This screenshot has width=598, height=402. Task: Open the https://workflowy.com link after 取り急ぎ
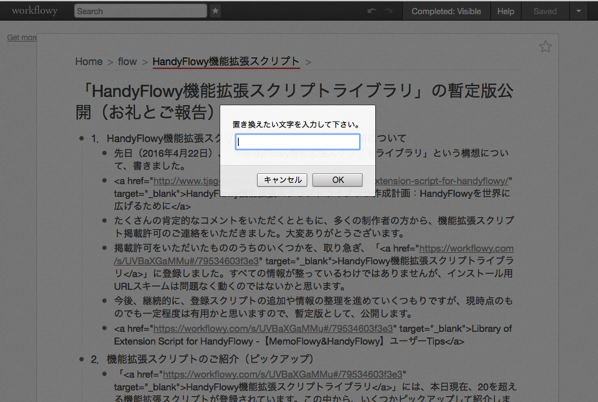[466, 248]
